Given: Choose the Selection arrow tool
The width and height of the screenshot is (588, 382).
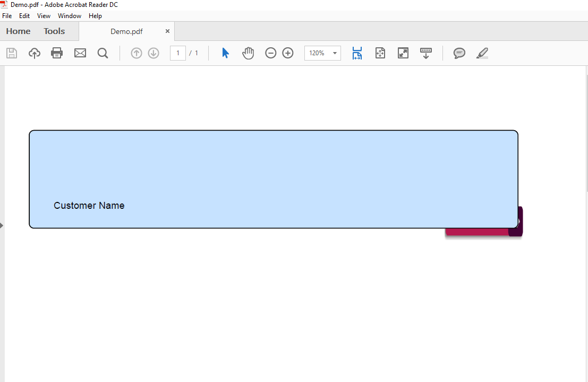Looking at the screenshot, I should pyautogui.click(x=225, y=53).
